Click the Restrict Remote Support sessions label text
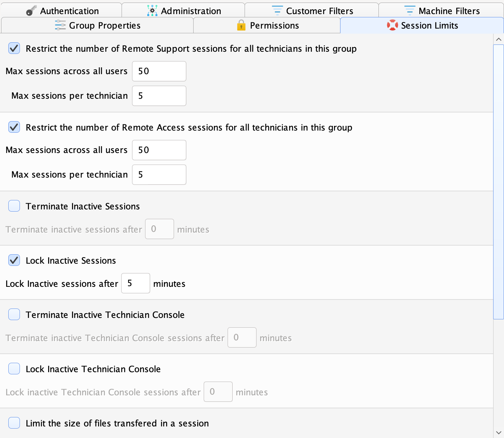Viewport: 504px width, 438px height. click(191, 48)
